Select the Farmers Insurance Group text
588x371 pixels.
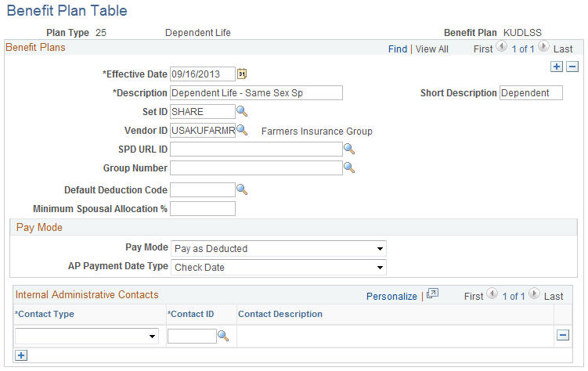coord(317,131)
